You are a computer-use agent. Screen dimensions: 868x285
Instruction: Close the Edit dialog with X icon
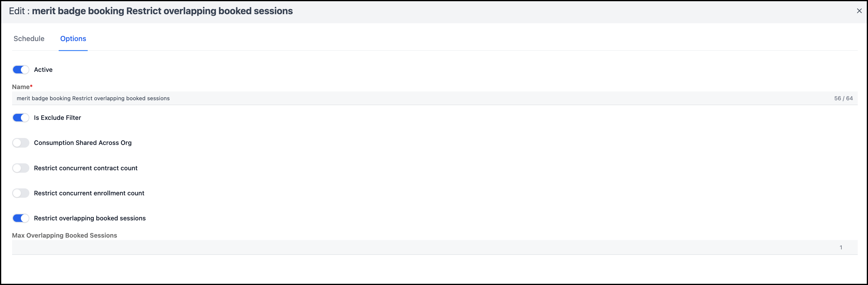point(859,11)
